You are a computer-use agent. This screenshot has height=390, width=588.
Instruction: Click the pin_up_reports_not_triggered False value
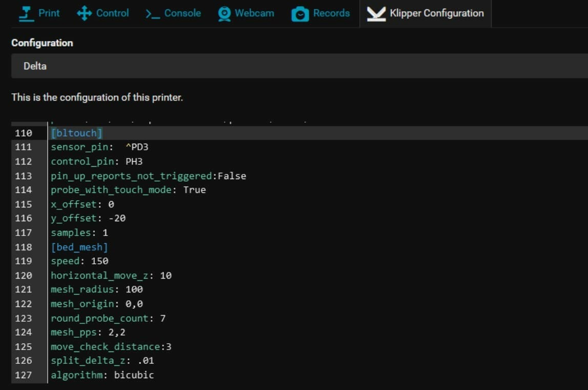[x=232, y=176]
